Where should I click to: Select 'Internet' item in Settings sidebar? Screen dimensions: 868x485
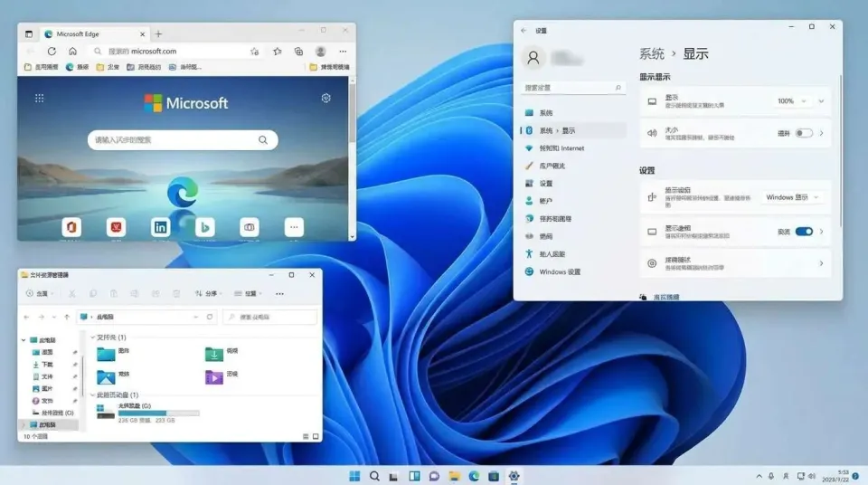(561, 148)
